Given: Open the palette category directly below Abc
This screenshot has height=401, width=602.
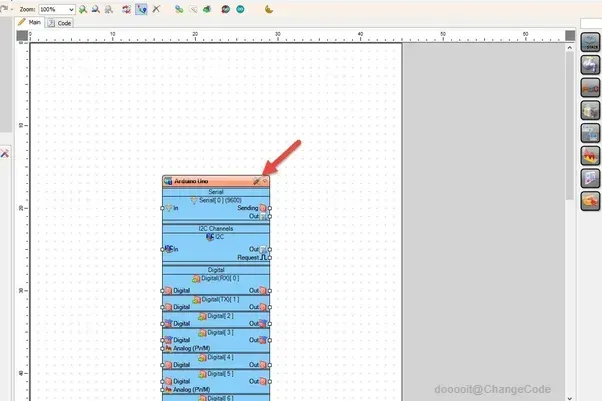Looking at the screenshot, I should 590,111.
